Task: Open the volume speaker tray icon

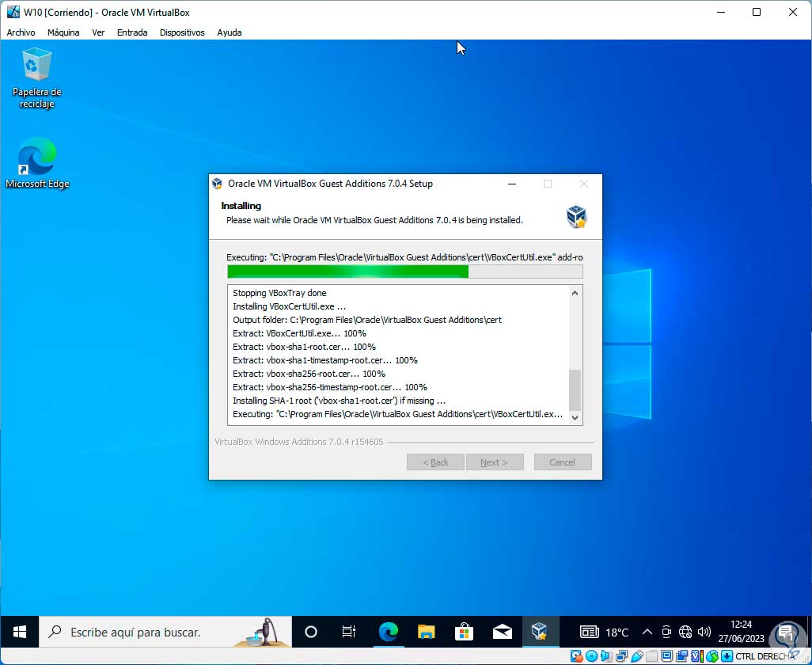Action: tap(704, 632)
